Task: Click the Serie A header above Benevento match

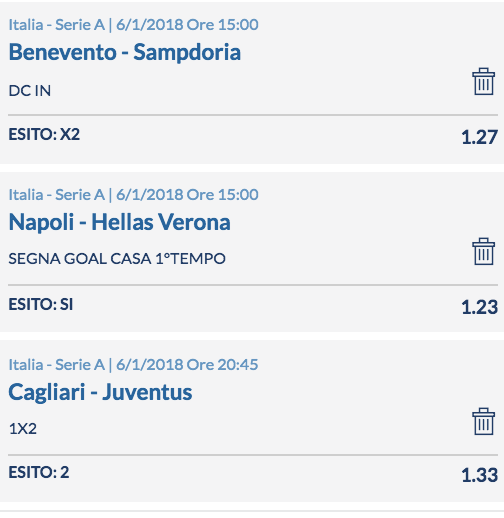Action: point(133,25)
